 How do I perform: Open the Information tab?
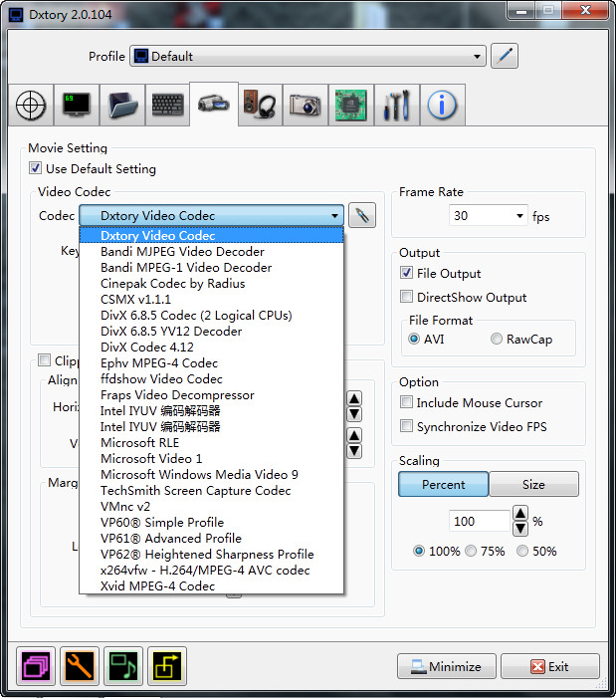(443, 106)
